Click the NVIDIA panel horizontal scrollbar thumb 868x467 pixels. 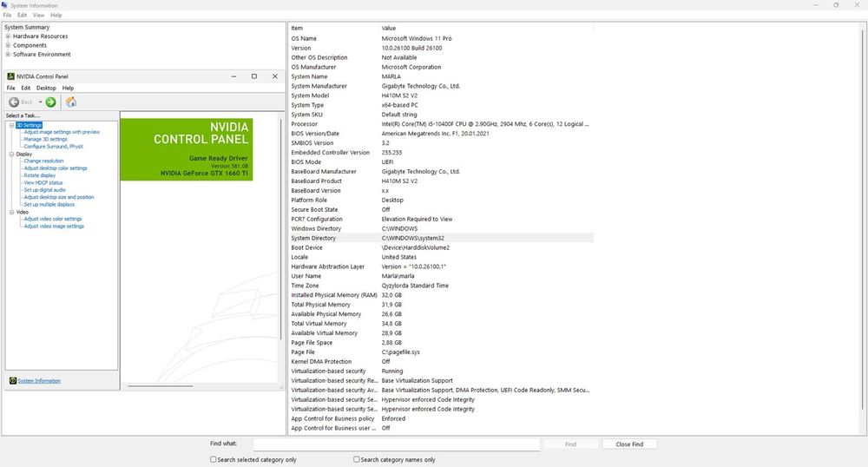pyautogui.click(x=161, y=386)
